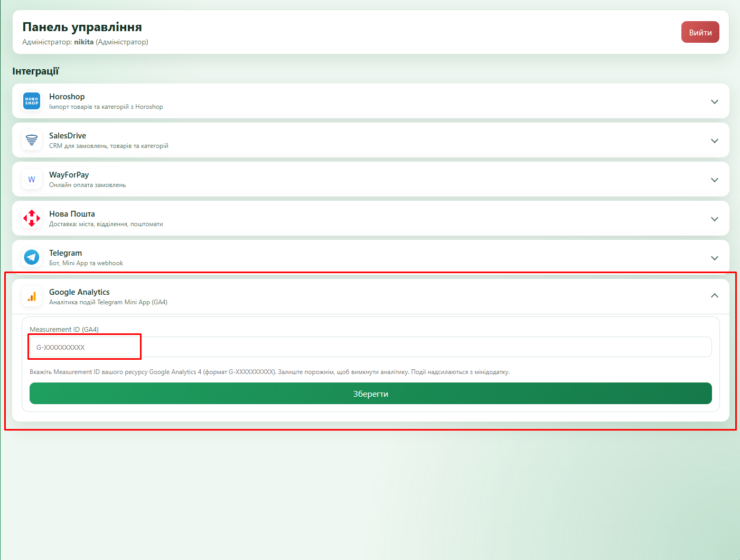The width and height of the screenshot is (740, 560).
Task: Click the Нова Пошта title text
Action: coord(72,214)
